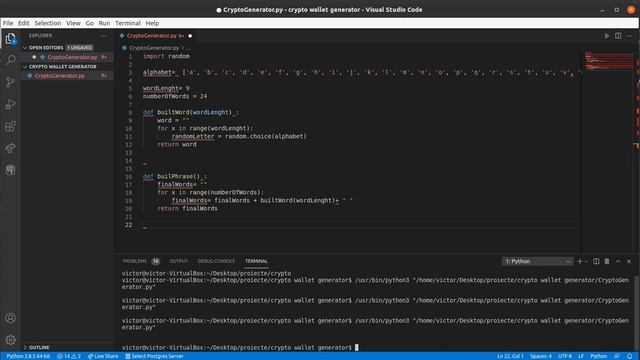
Task: Create a new terminal with plus icon
Action: coord(579,261)
